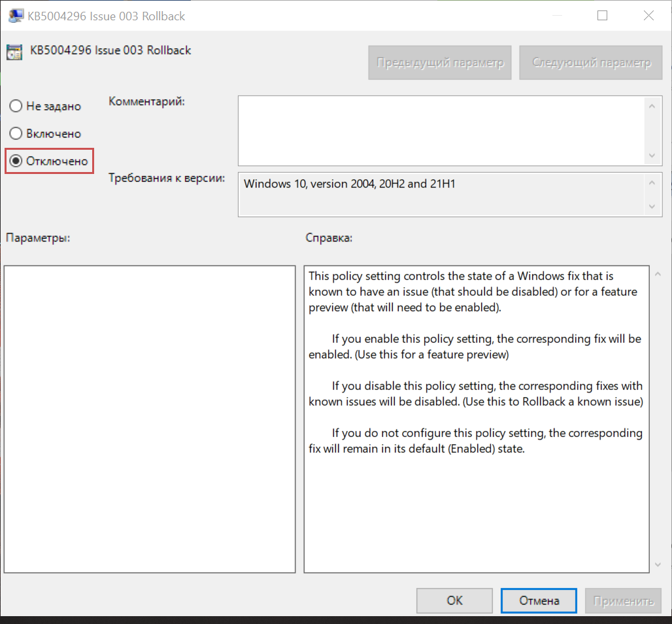Click the 'Применить' apply button

point(623,600)
